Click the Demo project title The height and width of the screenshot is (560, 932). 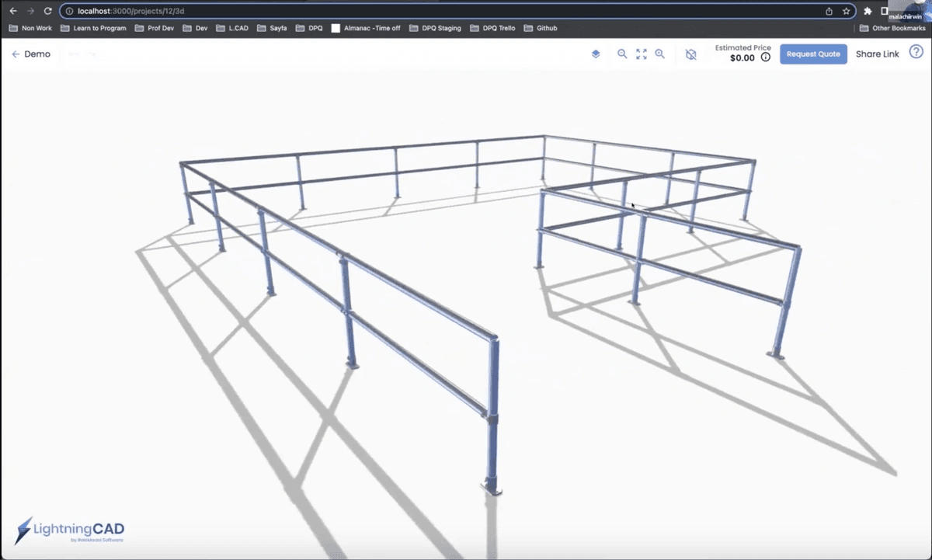click(x=37, y=54)
